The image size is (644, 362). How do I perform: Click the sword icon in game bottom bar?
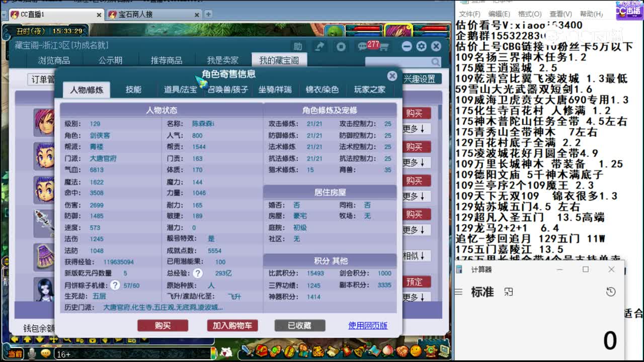(247, 350)
